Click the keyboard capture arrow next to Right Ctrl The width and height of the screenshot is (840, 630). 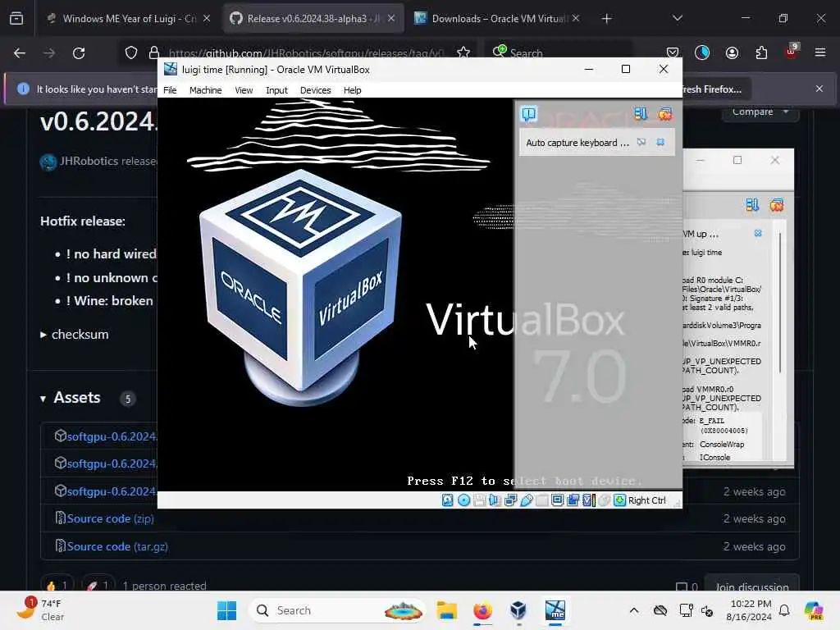click(620, 500)
